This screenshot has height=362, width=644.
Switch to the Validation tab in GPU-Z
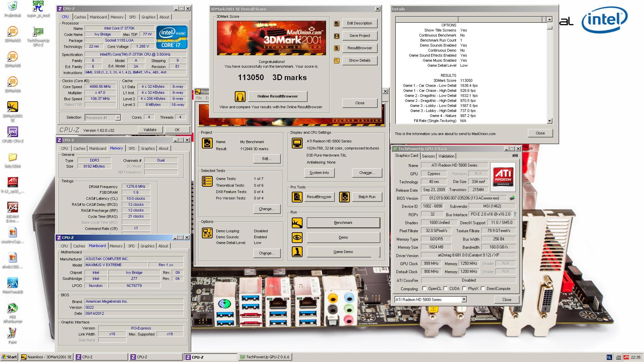coord(446,156)
